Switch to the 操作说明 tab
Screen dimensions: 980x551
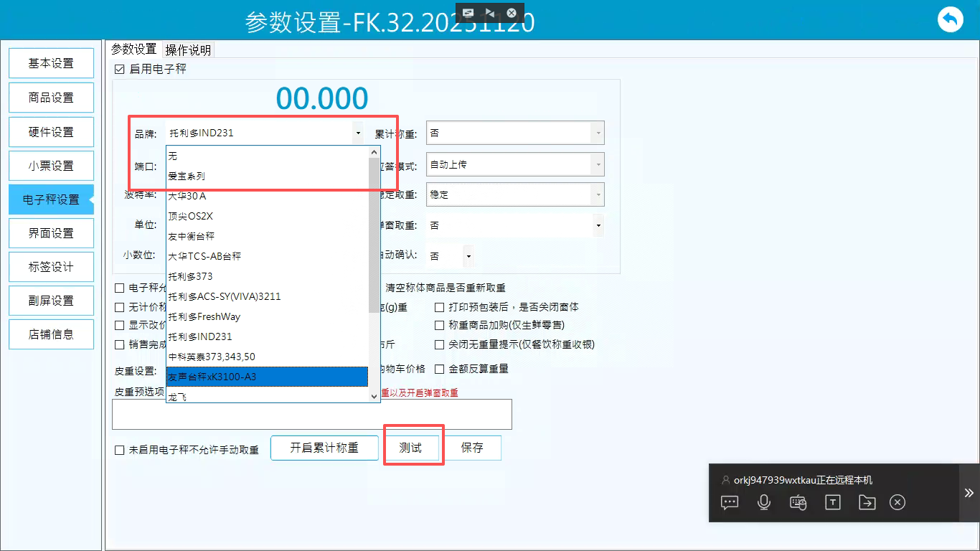tap(188, 50)
